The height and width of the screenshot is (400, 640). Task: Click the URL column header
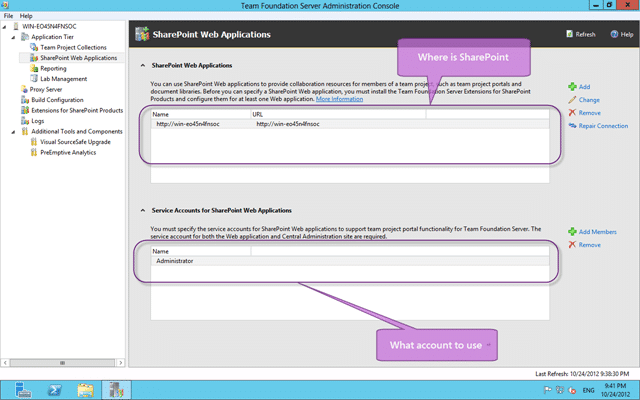point(338,114)
